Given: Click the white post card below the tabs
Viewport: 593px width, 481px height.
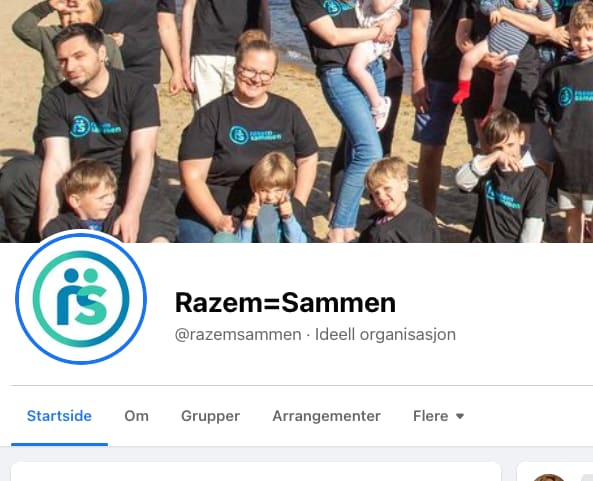Looking at the screenshot, I should 256,472.
